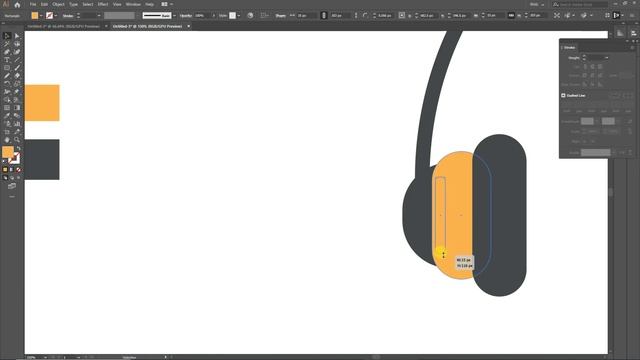Screen dimensions: 640x360
Task: Select the Pencil tool
Action: coord(7,76)
